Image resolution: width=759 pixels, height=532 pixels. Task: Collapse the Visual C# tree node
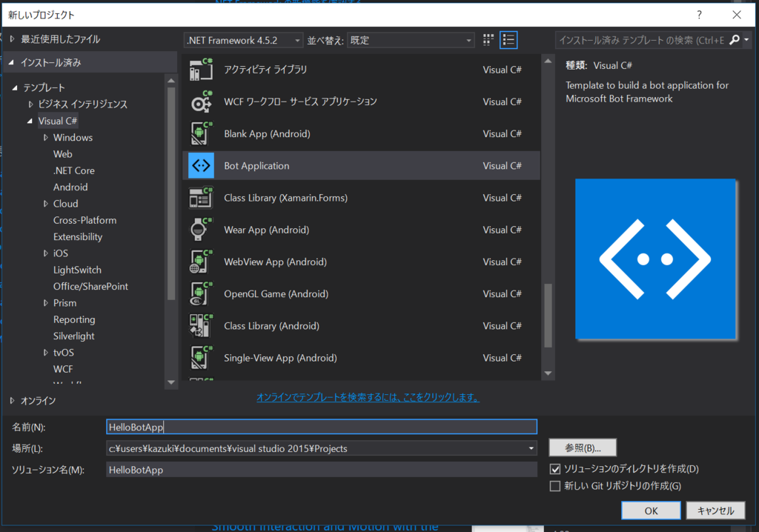[x=30, y=121]
